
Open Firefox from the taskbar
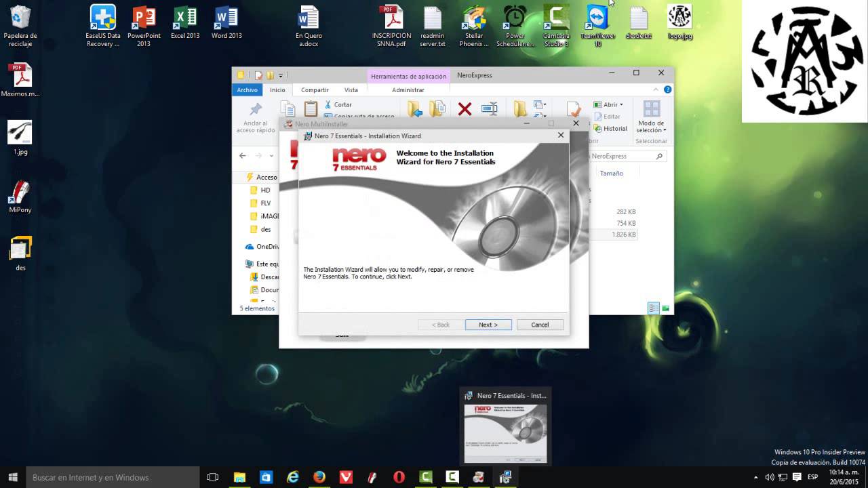coord(319,477)
